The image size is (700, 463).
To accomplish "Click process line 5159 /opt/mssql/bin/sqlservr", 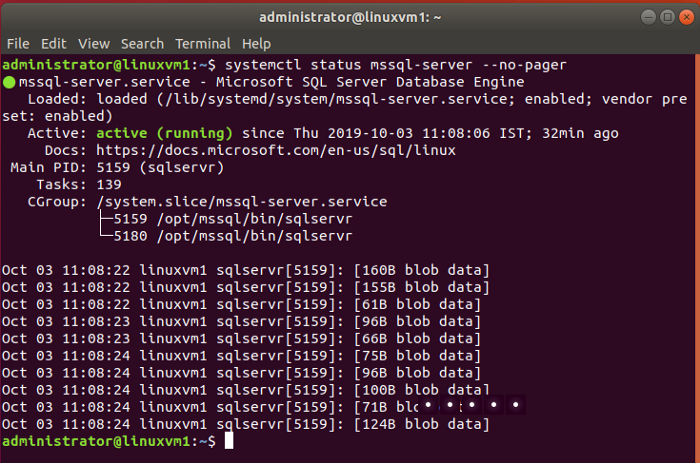I will click(x=233, y=219).
